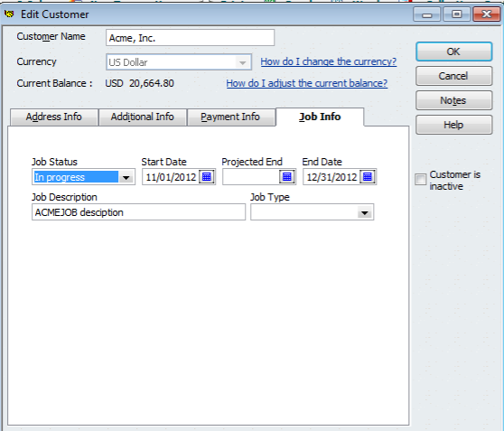
Task: Select the Job Info tab
Action: click(x=320, y=117)
